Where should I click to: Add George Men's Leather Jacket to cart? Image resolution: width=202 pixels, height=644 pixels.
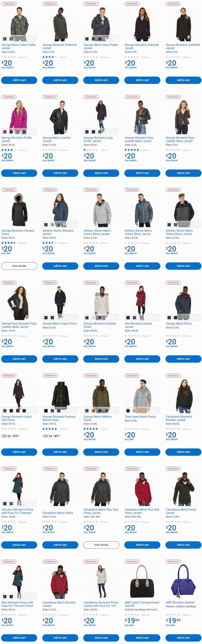point(60,173)
